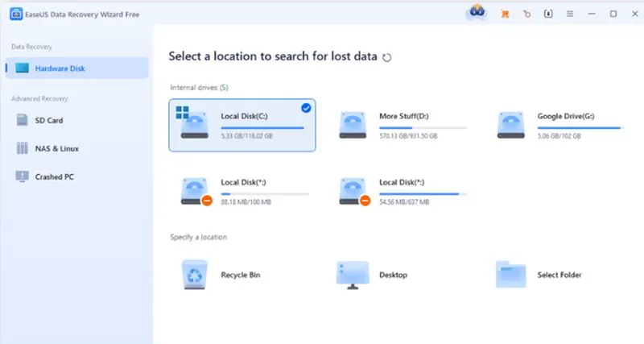Click the Google Drive(G:) label
The width and height of the screenshot is (644, 344).
tap(566, 116)
